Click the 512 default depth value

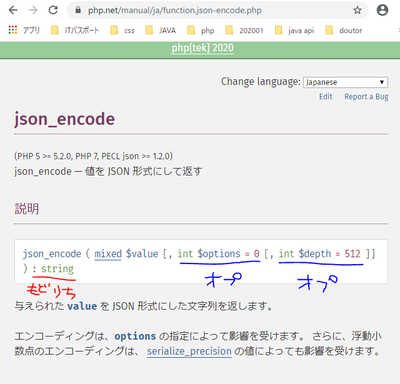352,254
